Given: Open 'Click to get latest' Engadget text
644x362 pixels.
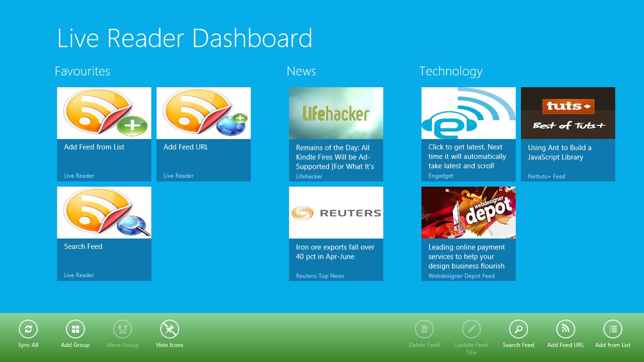Looking at the screenshot, I should point(467,156).
